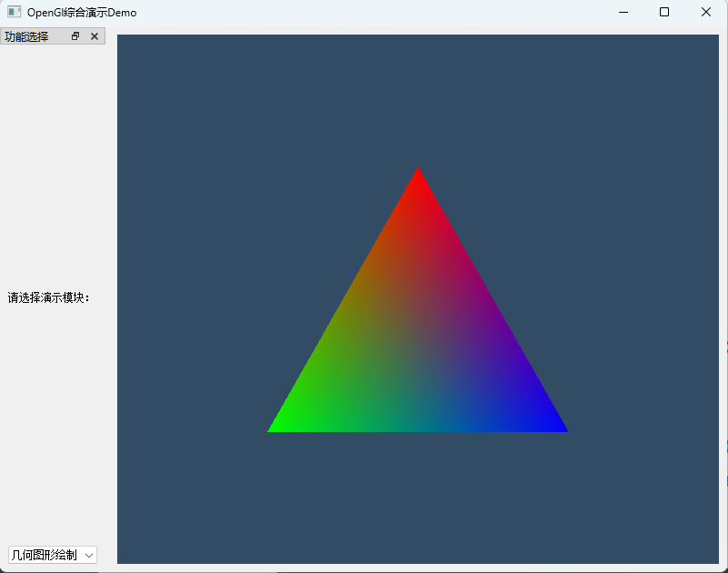Image resolution: width=728 pixels, height=573 pixels.
Task: Float the 功能选择 dock panel
Action: tap(75, 36)
